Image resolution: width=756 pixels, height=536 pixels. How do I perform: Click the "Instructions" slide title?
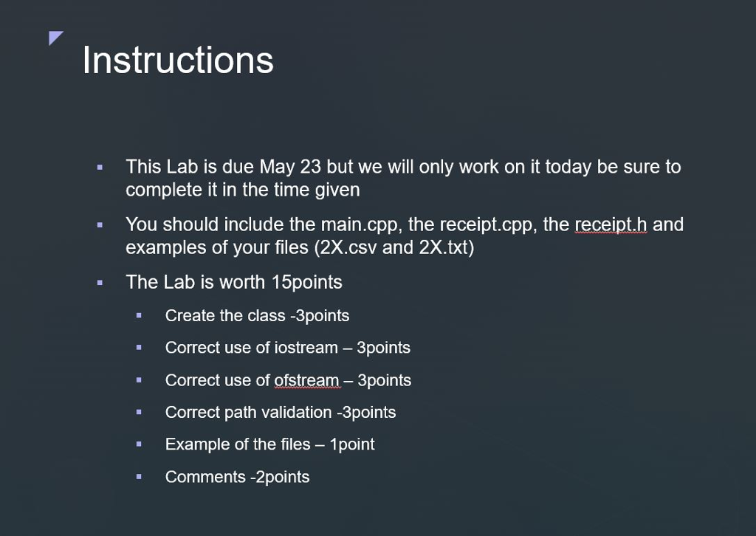tap(178, 60)
